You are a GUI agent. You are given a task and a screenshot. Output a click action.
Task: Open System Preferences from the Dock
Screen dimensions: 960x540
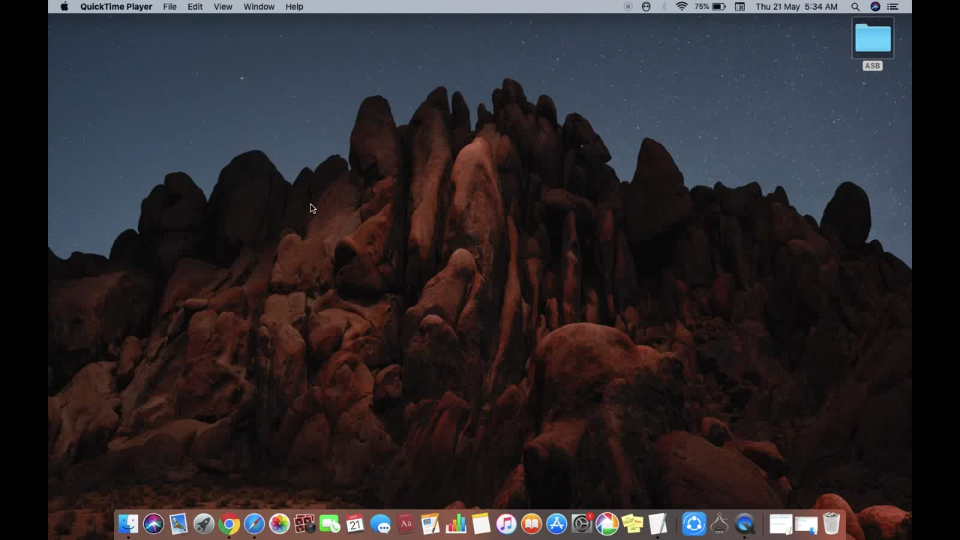[581, 524]
